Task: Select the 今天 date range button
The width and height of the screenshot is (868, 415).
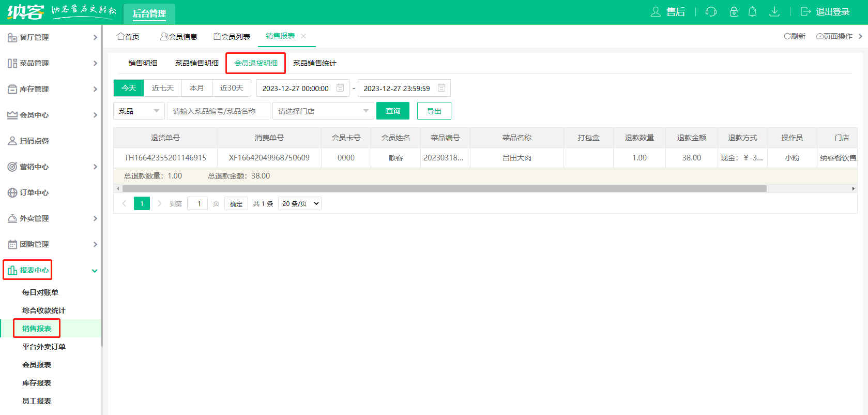Action: tap(129, 88)
